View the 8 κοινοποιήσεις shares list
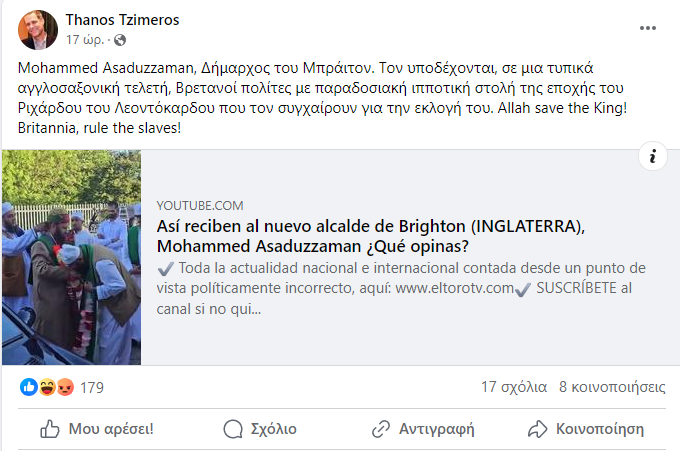Screen dimensions: 680x451 click(612, 387)
